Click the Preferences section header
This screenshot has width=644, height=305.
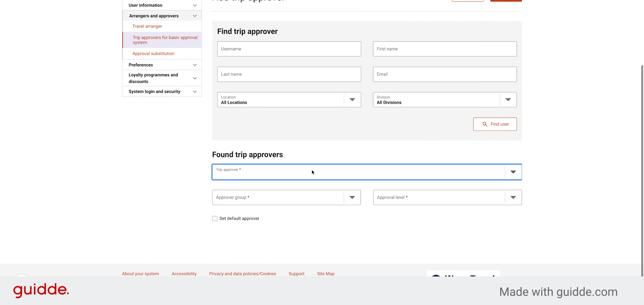pos(162,65)
